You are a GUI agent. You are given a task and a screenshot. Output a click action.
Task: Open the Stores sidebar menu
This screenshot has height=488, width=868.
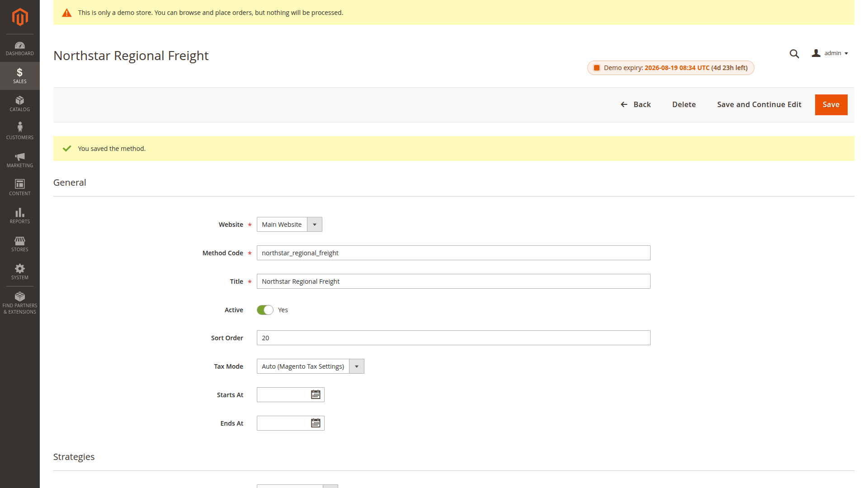(20, 244)
